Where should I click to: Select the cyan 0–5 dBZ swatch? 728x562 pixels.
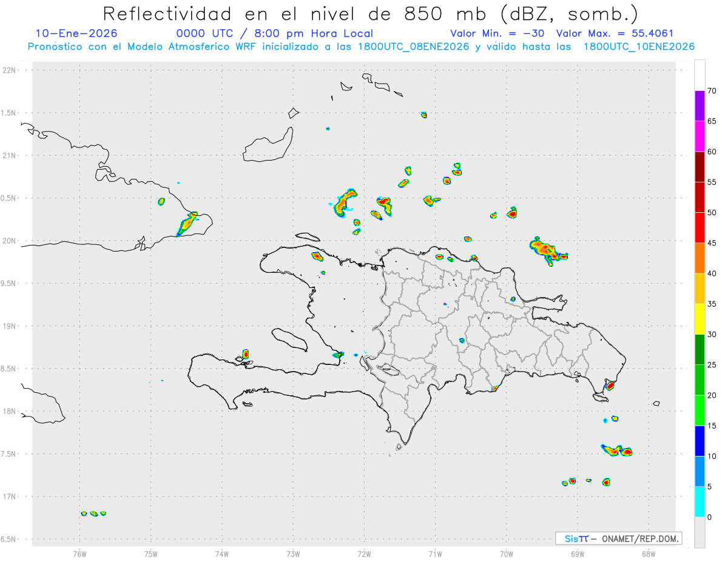coord(699,502)
